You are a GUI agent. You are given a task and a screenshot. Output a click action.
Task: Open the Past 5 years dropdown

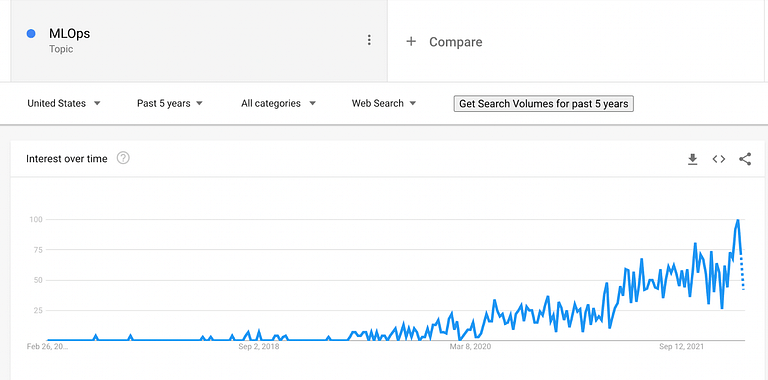(x=170, y=103)
